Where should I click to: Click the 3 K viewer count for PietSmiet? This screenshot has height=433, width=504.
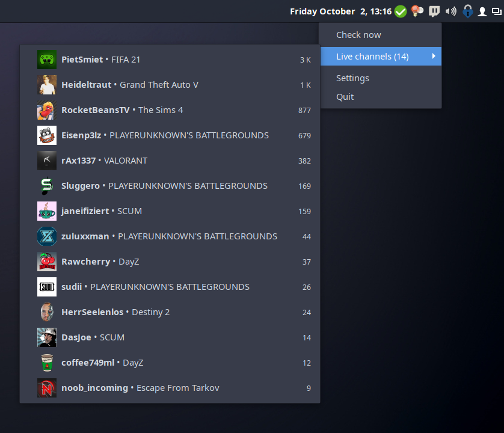click(x=305, y=59)
